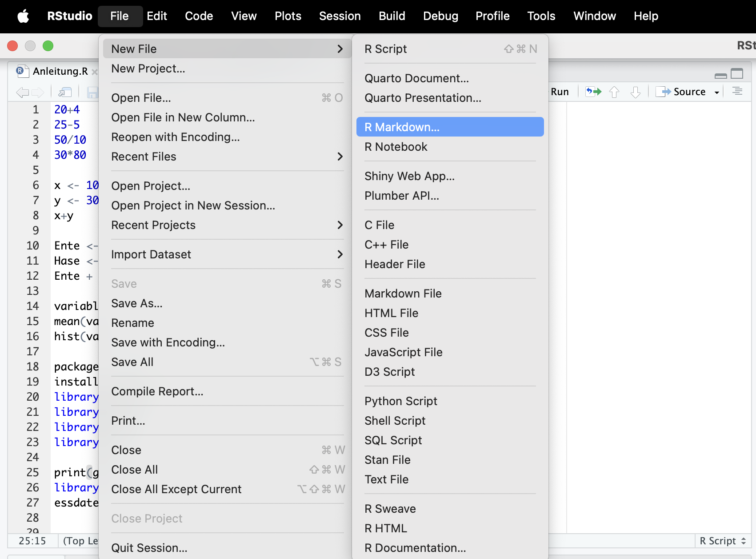Select R Markdown... from New File submenu
Viewport: 756px width, 559px height.
[450, 127]
